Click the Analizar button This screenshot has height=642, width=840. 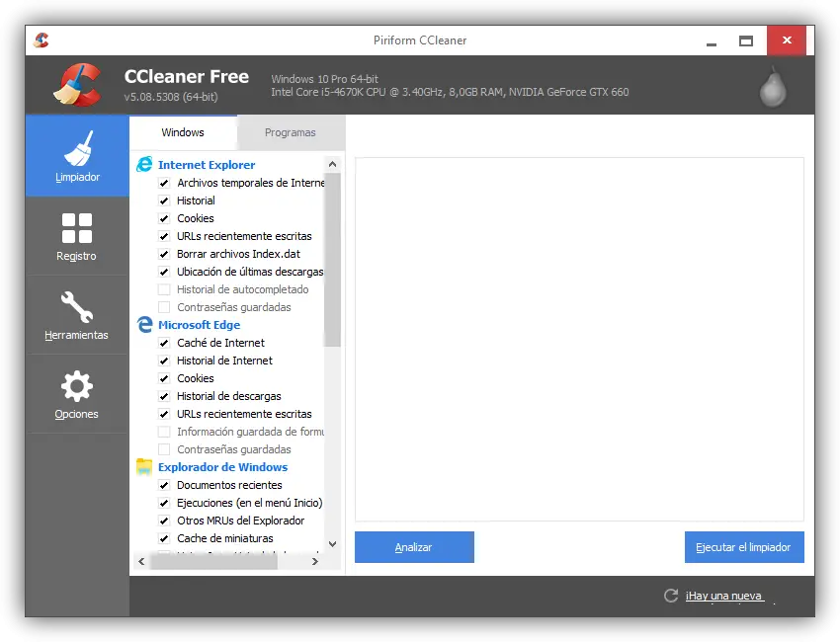(414, 547)
